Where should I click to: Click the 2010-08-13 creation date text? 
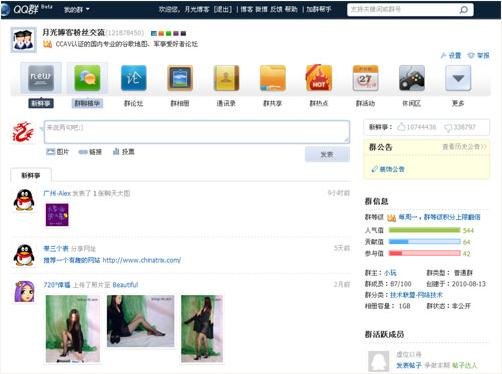(x=469, y=284)
